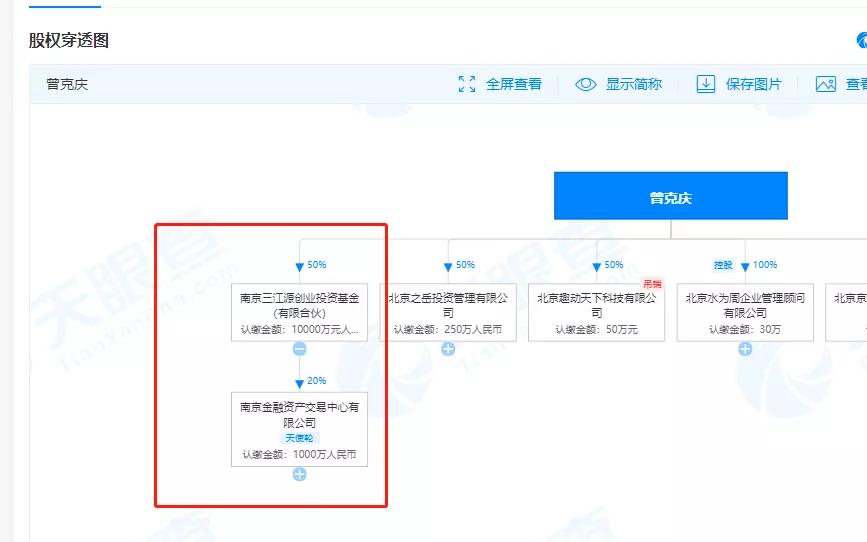Expand 北京之岳投资管理有限公司 node
This screenshot has width=867, height=542.
448,349
